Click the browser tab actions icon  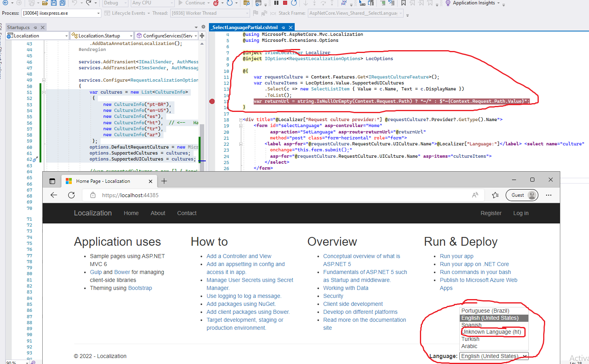(x=52, y=181)
